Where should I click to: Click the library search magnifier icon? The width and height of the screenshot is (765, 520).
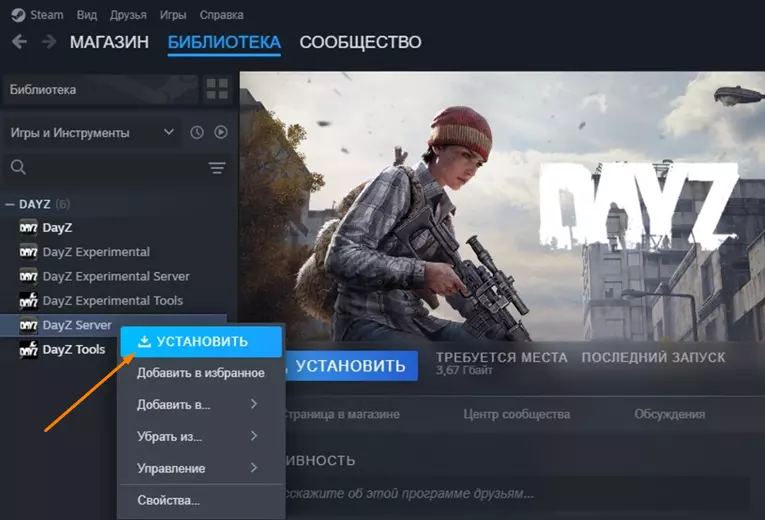click(x=18, y=167)
